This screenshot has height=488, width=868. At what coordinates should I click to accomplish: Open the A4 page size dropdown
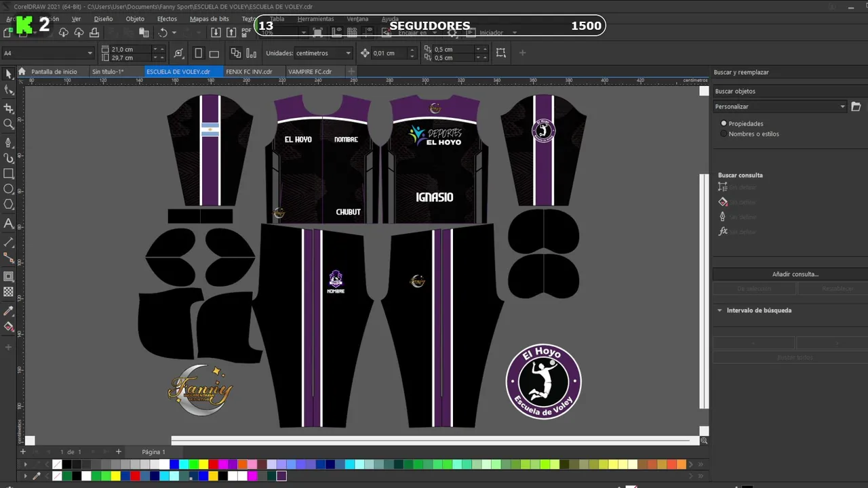point(47,53)
